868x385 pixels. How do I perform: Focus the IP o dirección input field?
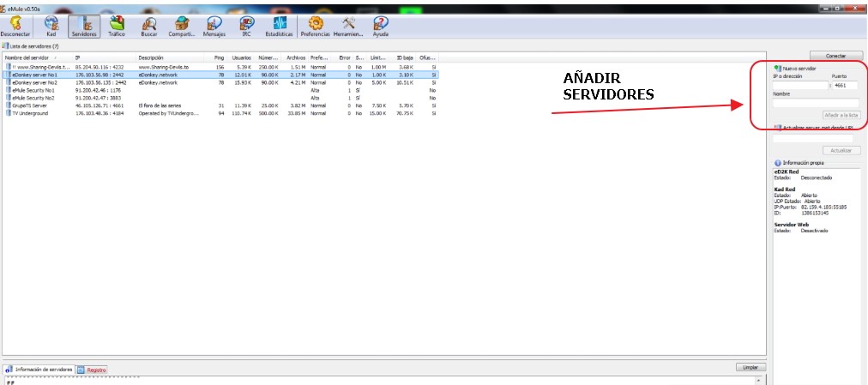tap(800, 85)
